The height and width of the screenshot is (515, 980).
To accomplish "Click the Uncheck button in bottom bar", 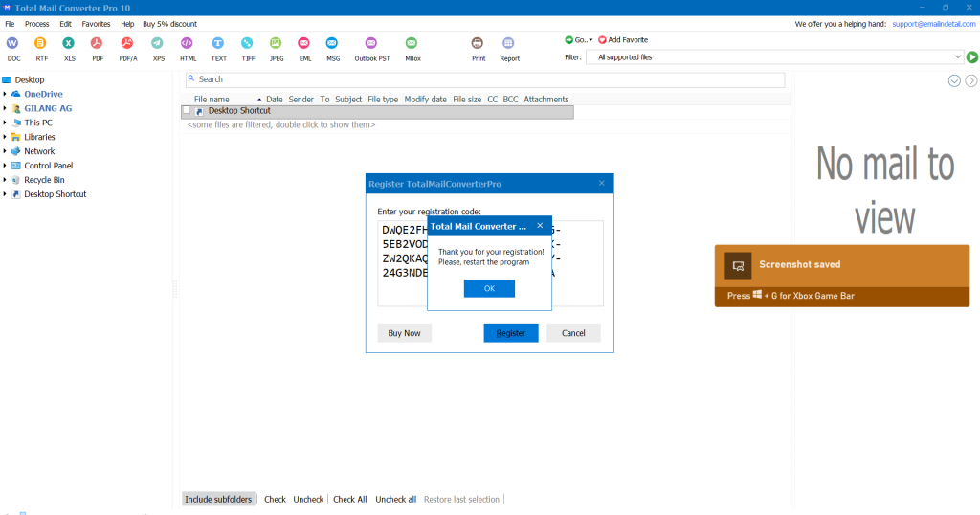I will pyautogui.click(x=309, y=499).
